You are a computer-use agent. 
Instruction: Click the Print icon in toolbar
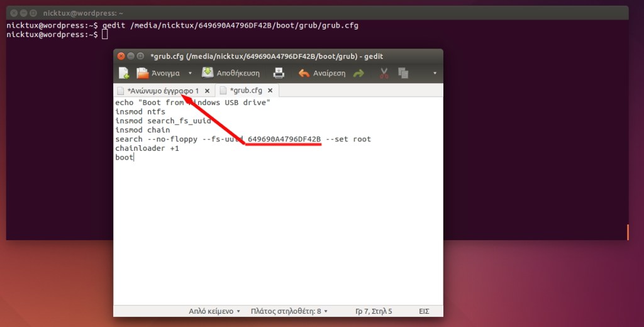[279, 73]
